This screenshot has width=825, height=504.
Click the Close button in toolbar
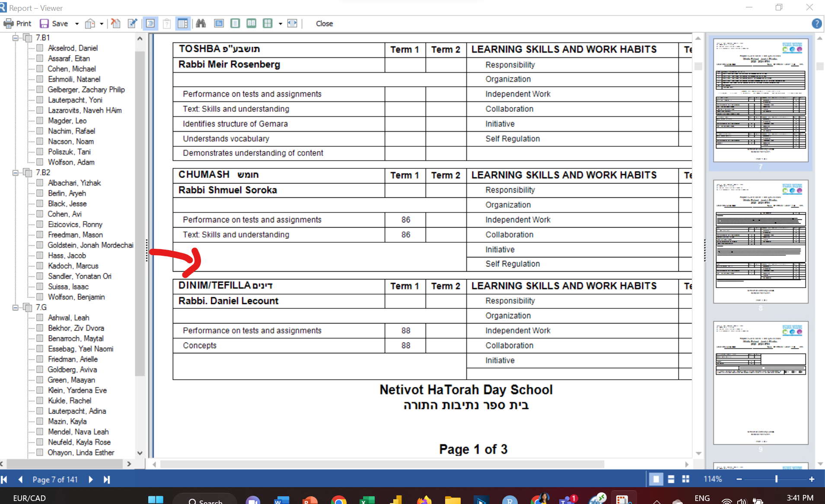pos(324,23)
